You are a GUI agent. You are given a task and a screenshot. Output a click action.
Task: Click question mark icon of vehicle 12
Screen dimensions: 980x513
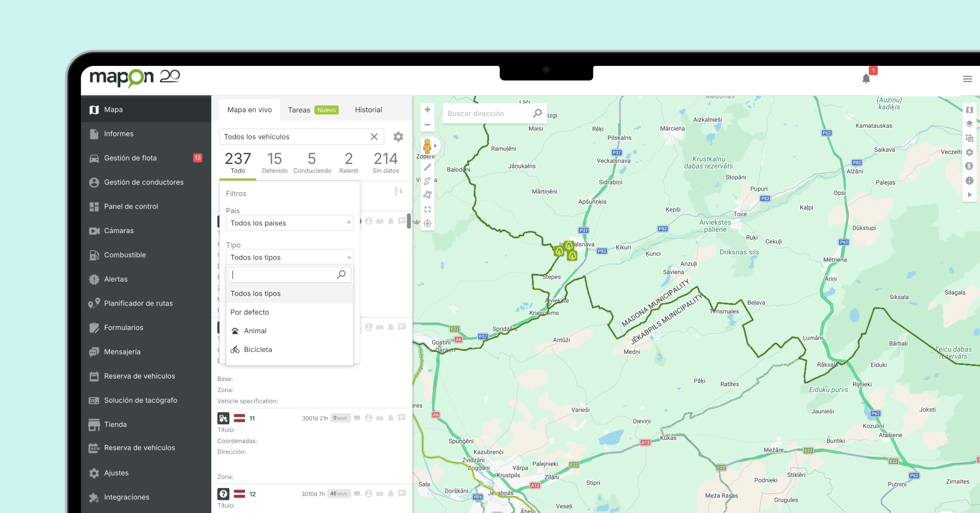tap(223, 494)
